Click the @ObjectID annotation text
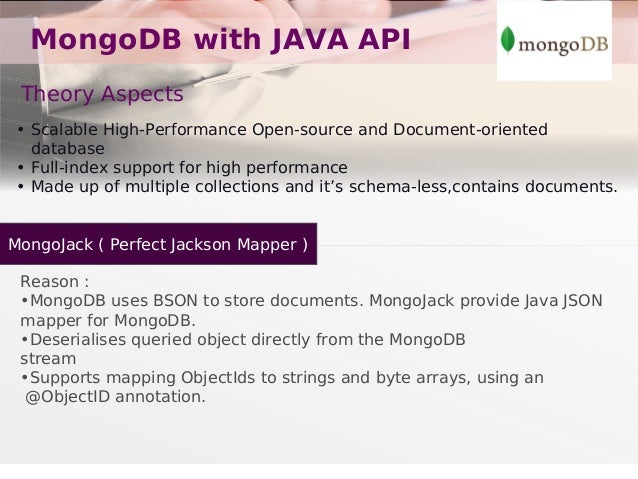This screenshot has width=638, height=479. pos(116,397)
